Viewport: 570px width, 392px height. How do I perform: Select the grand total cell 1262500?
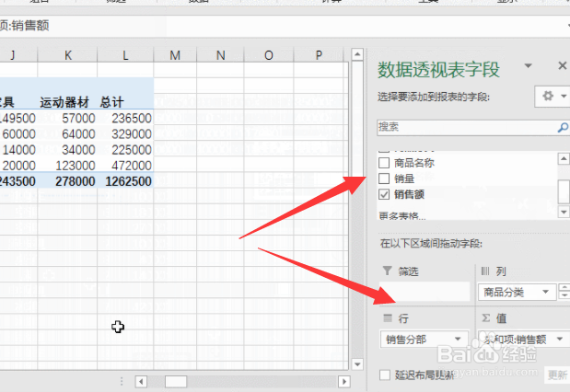coord(125,181)
